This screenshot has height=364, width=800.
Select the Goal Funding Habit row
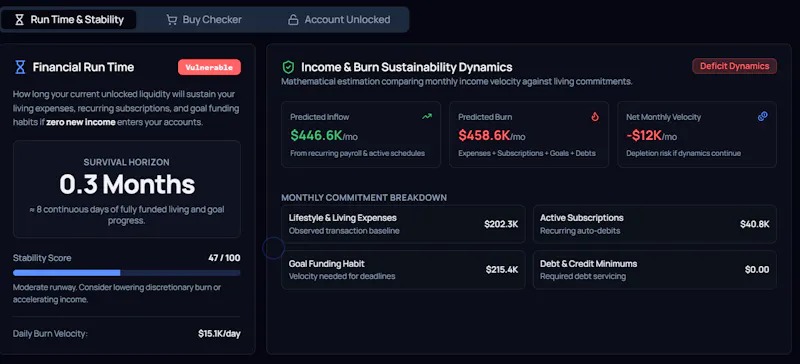click(403, 270)
